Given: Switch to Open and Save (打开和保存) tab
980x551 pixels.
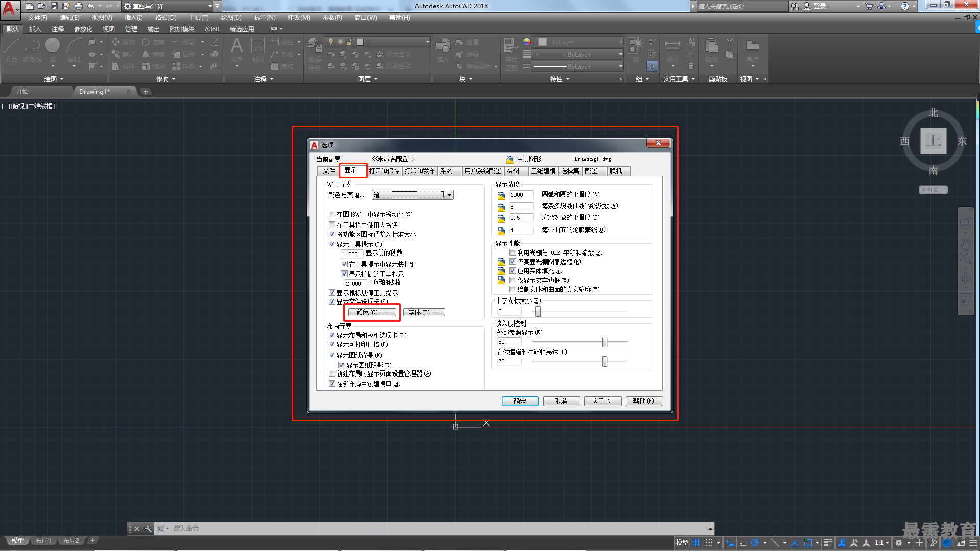Looking at the screenshot, I should click(384, 171).
